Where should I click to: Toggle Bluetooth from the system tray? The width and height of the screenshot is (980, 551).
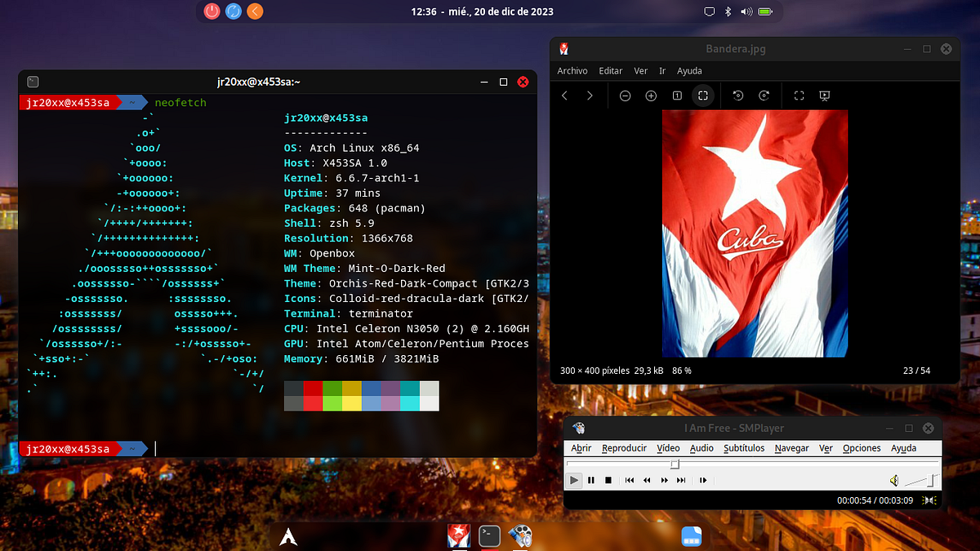pyautogui.click(x=727, y=11)
